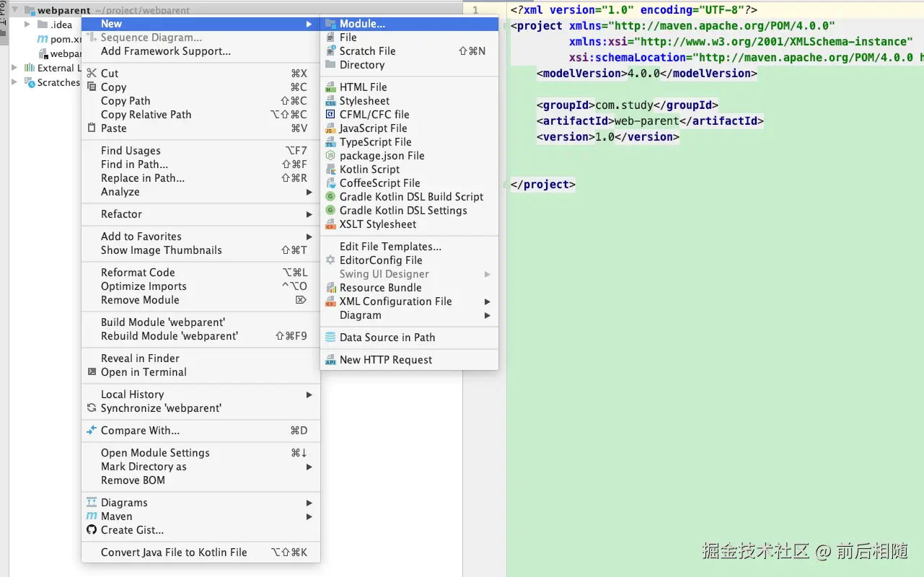This screenshot has height=577, width=924.
Task: Choose Open Module Settings
Action: click(201, 453)
